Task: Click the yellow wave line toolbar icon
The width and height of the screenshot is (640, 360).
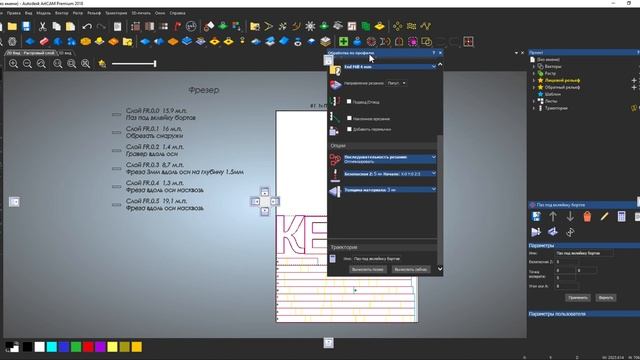Action: [x=425, y=27]
